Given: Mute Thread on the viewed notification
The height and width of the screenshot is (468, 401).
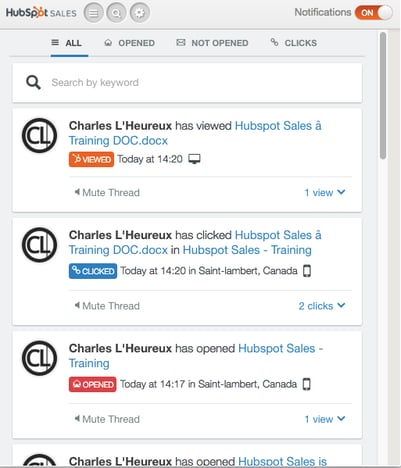Looking at the screenshot, I should tap(107, 193).
